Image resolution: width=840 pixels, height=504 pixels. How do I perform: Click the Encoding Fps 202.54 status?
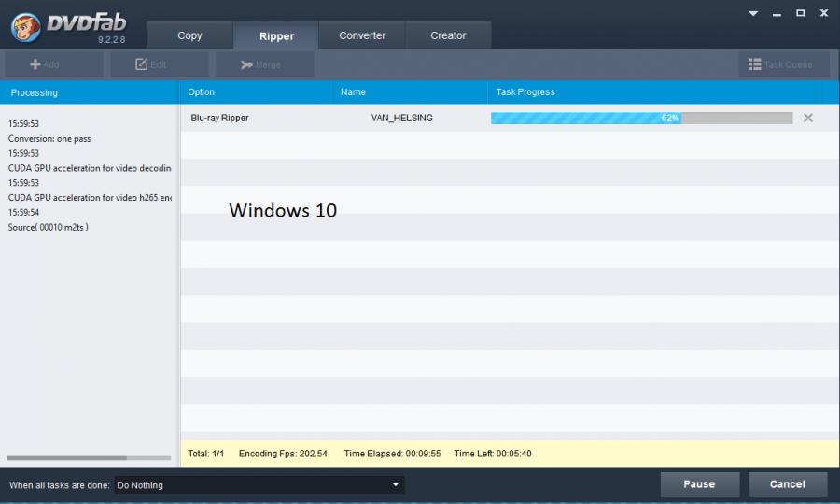[x=283, y=454]
